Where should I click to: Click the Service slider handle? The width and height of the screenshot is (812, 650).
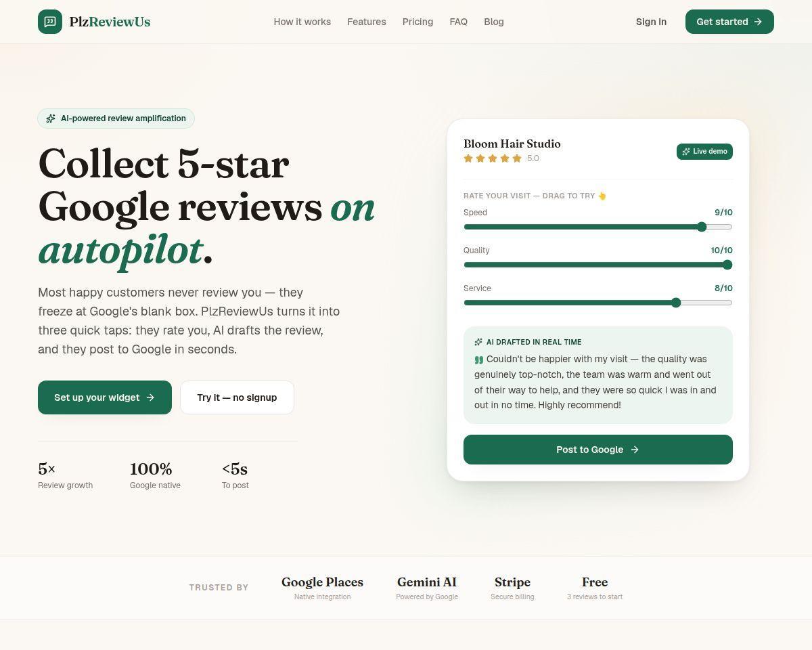[x=675, y=303]
